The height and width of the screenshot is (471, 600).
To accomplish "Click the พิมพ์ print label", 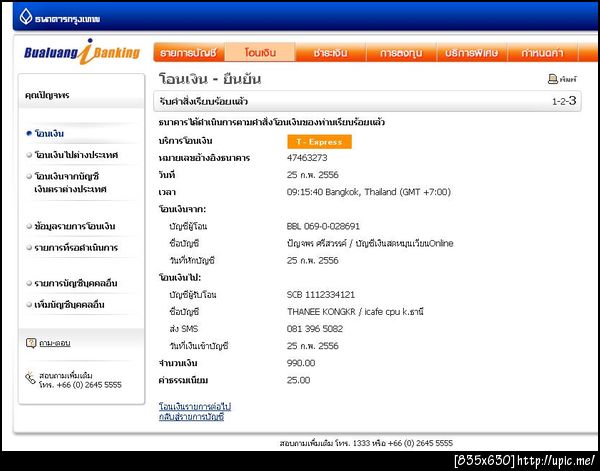I will pos(567,79).
